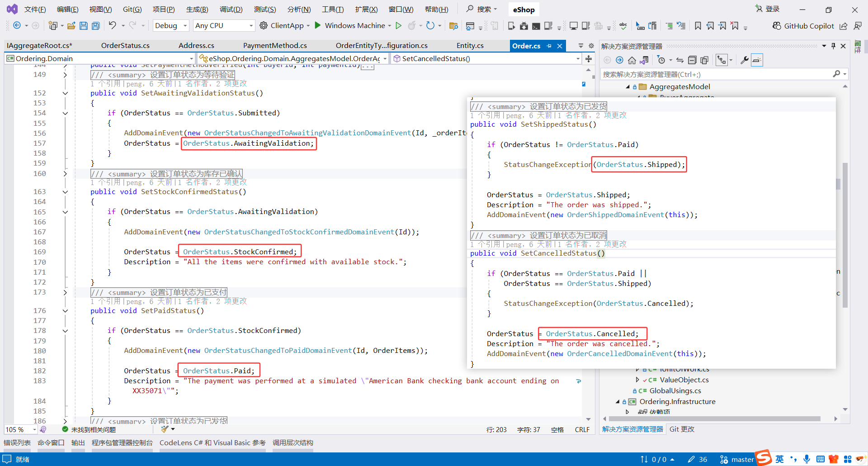Switch to the OrderStatus.cs tab

(125, 46)
